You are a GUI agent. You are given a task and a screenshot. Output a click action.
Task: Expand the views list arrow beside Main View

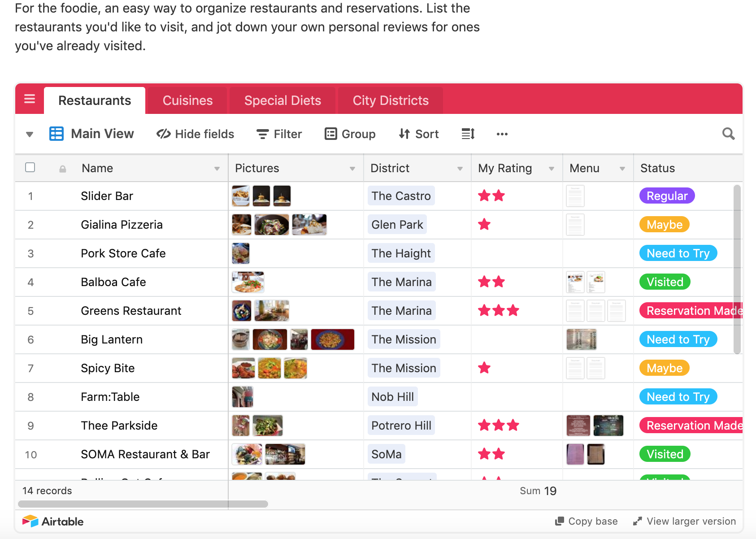pyautogui.click(x=30, y=134)
